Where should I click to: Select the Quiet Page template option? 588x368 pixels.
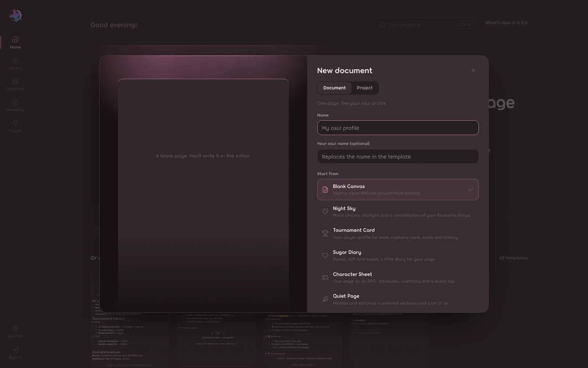pyautogui.click(x=398, y=299)
